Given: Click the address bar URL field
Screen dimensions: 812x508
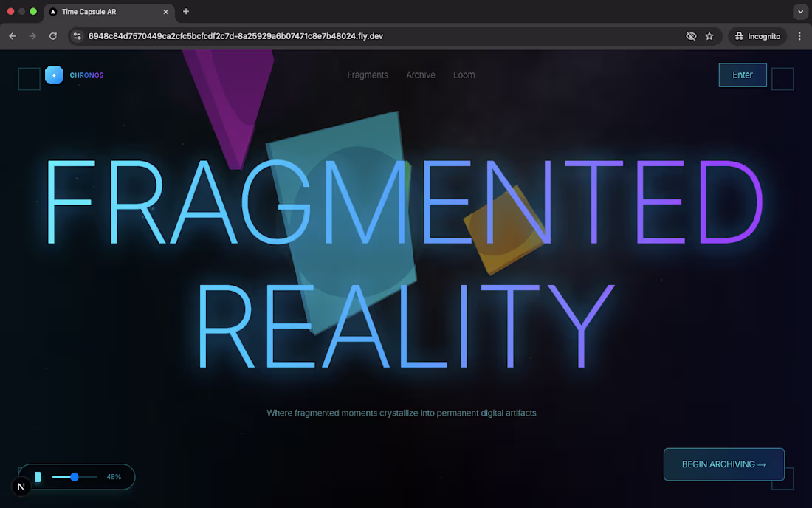Looking at the screenshot, I should coord(235,36).
